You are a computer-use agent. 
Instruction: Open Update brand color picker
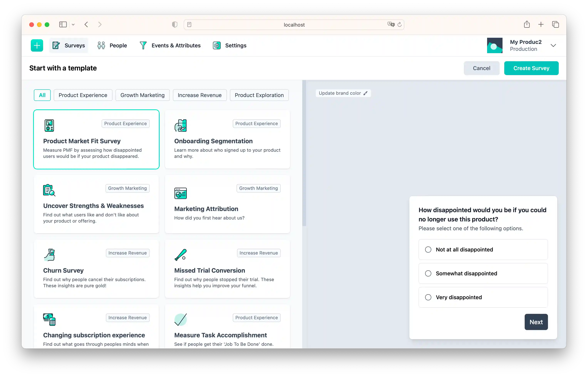343,93
